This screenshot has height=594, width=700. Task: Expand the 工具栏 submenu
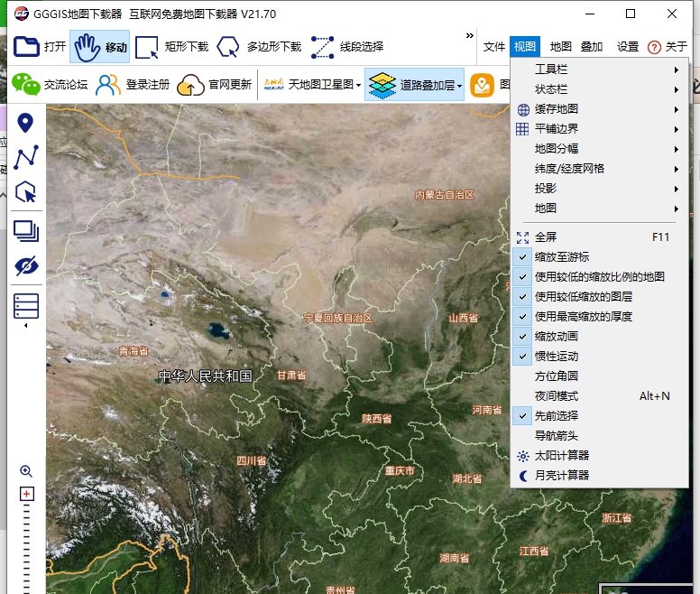point(600,70)
